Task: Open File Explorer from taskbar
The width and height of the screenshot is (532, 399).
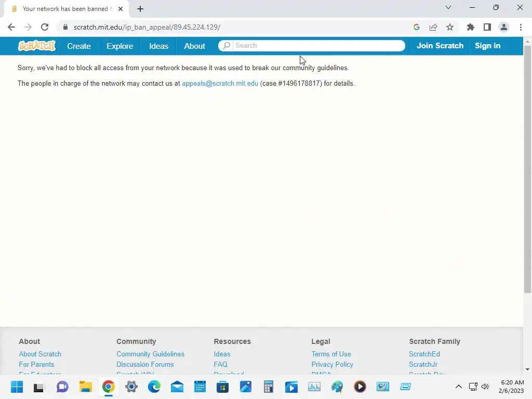Action: (86, 387)
